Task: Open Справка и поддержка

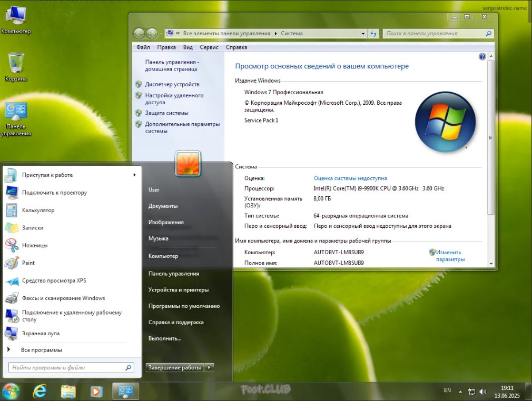Action: pyautogui.click(x=176, y=323)
